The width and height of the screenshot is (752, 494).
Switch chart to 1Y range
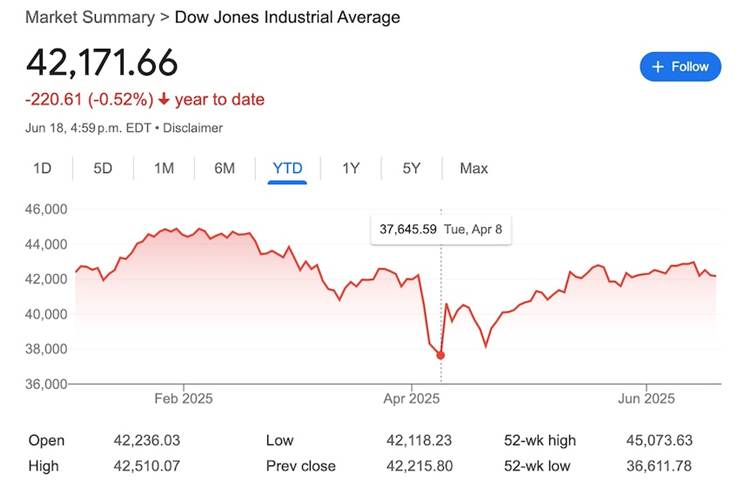point(350,168)
